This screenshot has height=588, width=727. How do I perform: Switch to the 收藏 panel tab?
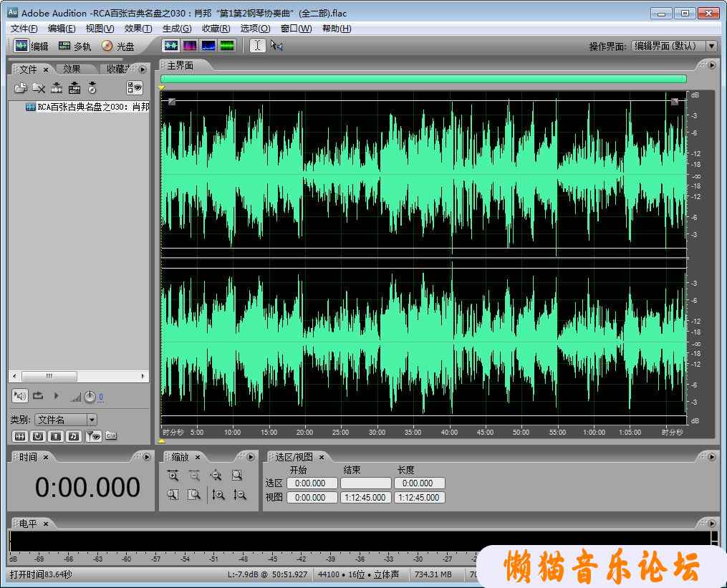[117, 69]
